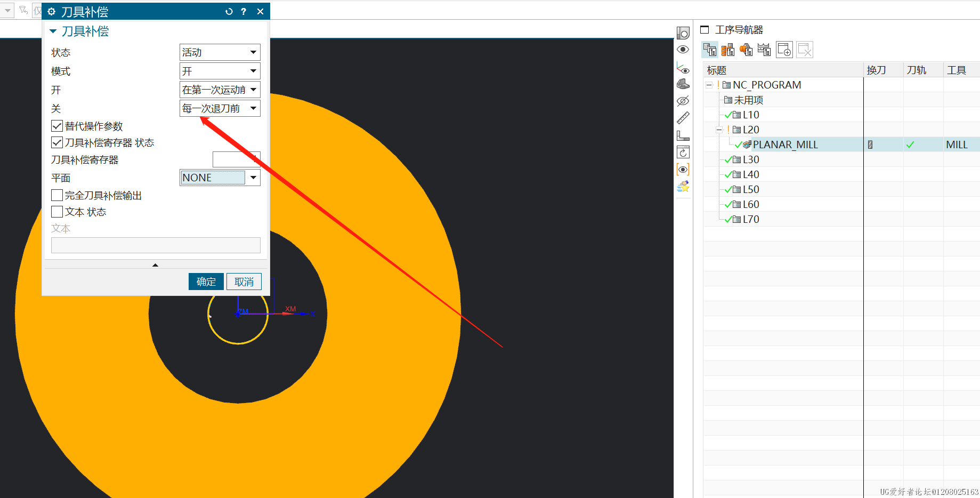Click the collapse arrow above dialog buttons
Viewport: 980px width, 498px height.
[x=156, y=265]
